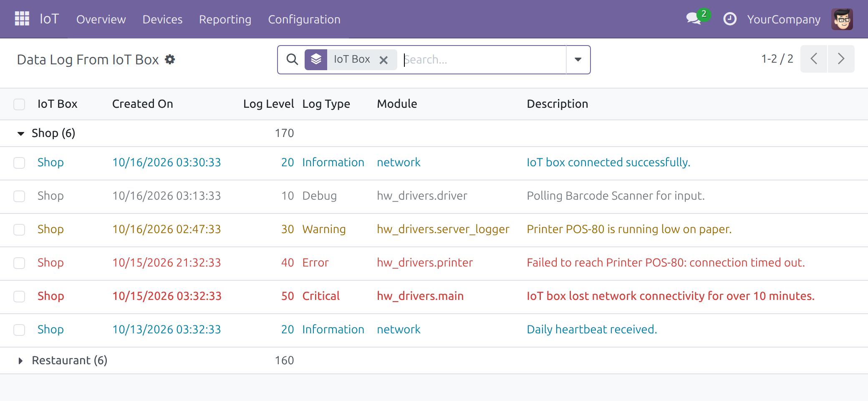Go to previous page arrow
This screenshot has width=868, height=401.
pos(814,59)
